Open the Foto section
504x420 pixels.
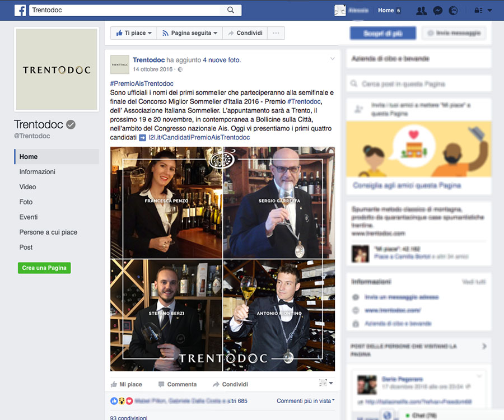tap(26, 202)
